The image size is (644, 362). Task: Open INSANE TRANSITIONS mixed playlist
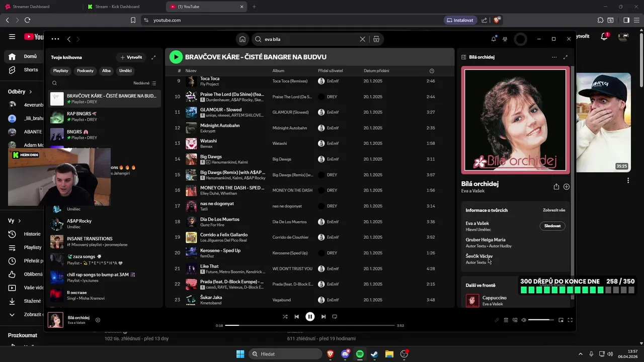[105, 242]
